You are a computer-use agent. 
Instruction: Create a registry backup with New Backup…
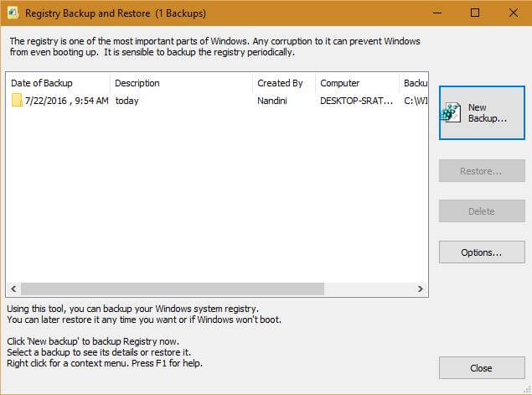pos(482,112)
